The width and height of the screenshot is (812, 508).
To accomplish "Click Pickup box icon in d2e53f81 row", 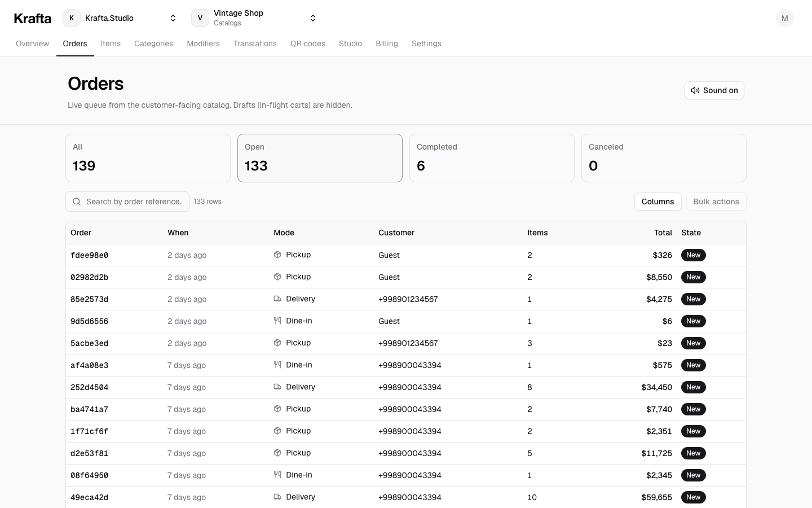I will [x=277, y=453].
